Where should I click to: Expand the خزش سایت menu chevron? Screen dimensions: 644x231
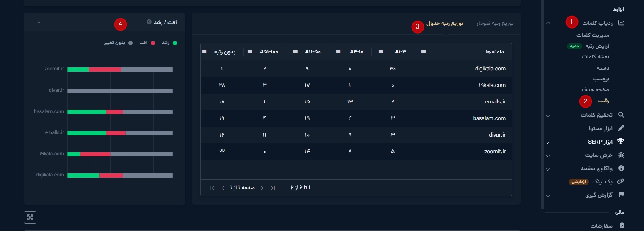(548, 156)
